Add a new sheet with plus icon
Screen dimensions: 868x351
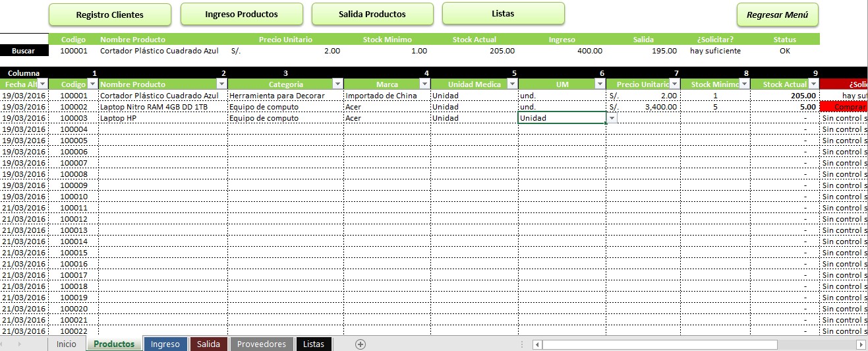(360, 344)
